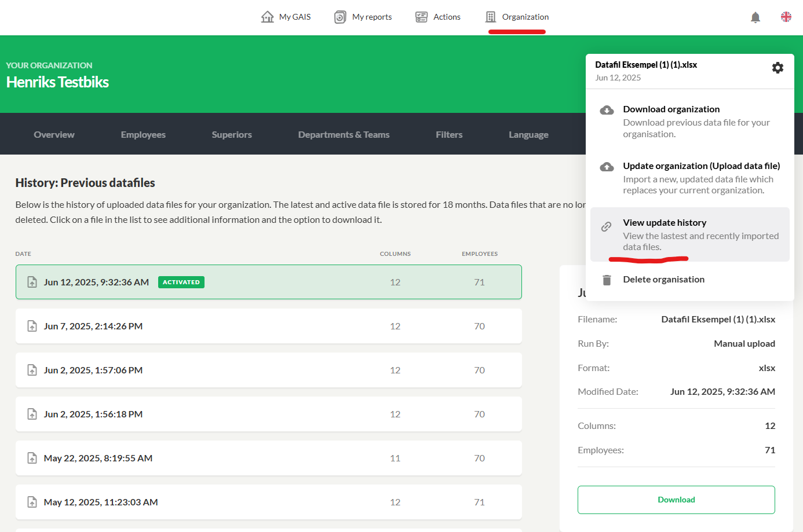Click the green Download button

tap(676, 500)
